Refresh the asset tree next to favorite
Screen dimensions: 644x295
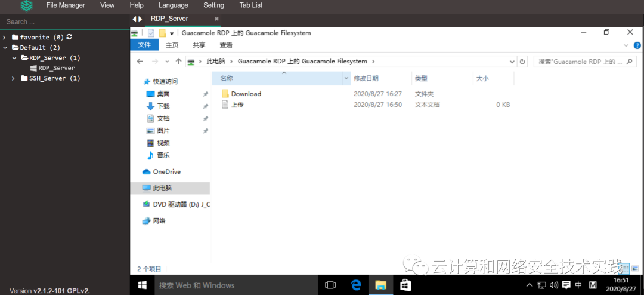click(x=69, y=36)
